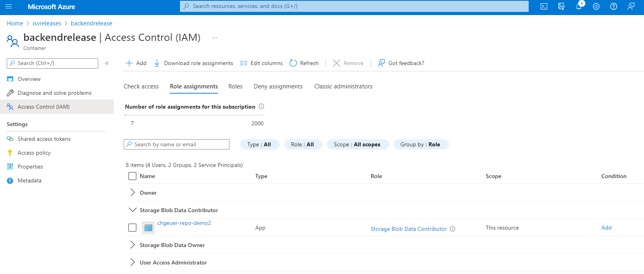Image resolution: width=644 pixels, height=274 pixels.
Task: Go to isvreleases breadcrumb
Action: click(47, 23)
